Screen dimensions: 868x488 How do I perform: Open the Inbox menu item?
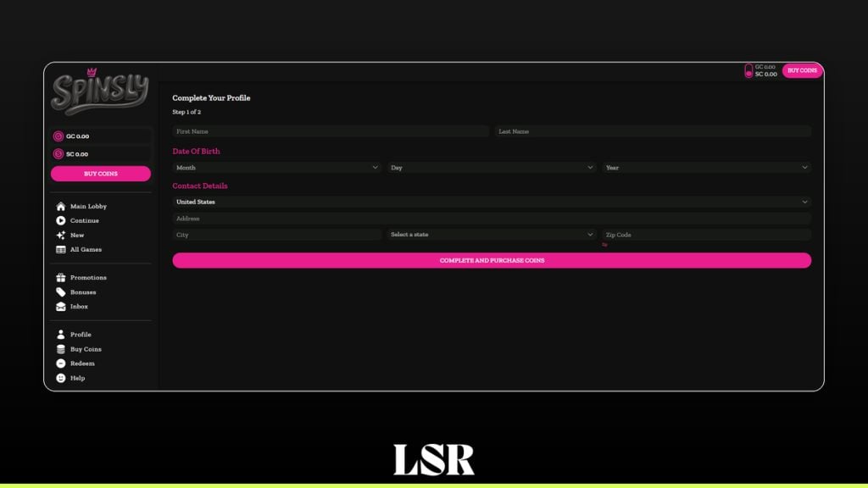point(79,307)
